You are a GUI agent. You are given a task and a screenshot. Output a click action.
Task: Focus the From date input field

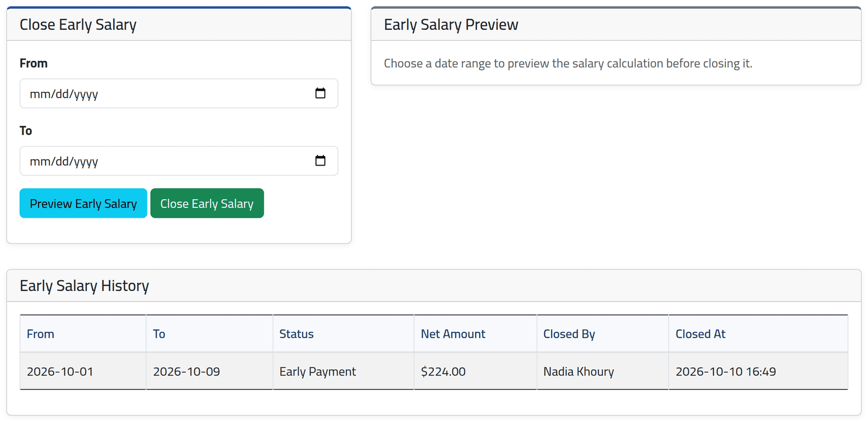point(178,93)
